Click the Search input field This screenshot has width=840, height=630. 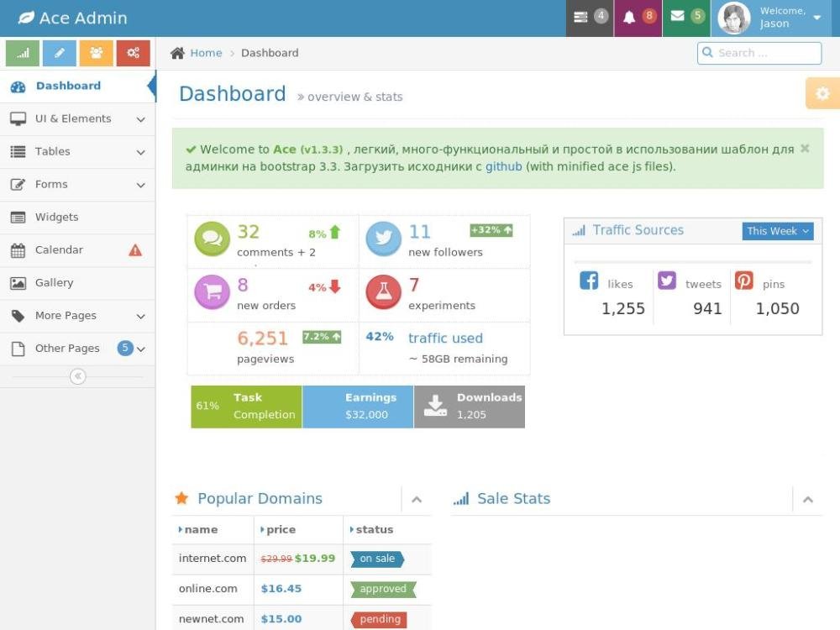759,53
